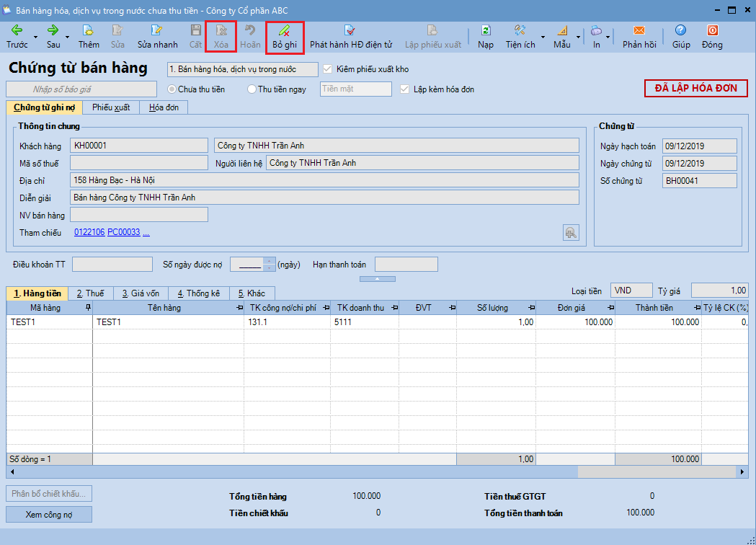
Task: Switch to the 2. Thuế tab
Action: (90, 293)
